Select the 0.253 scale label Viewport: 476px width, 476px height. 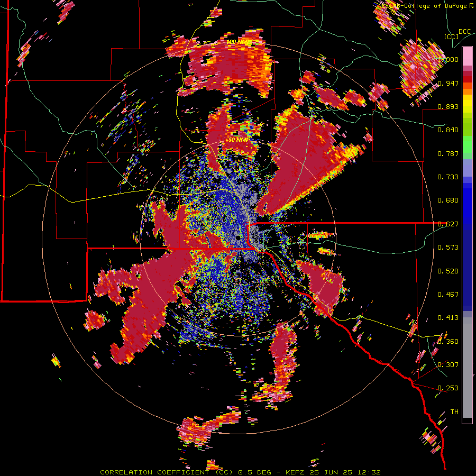[448, 388]
